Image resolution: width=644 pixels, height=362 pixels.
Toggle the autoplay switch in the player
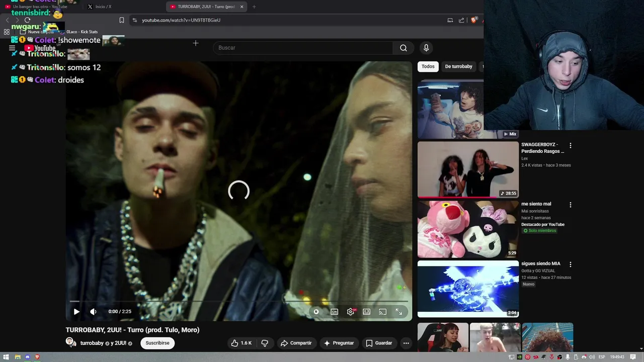click(x=316, y=312)
